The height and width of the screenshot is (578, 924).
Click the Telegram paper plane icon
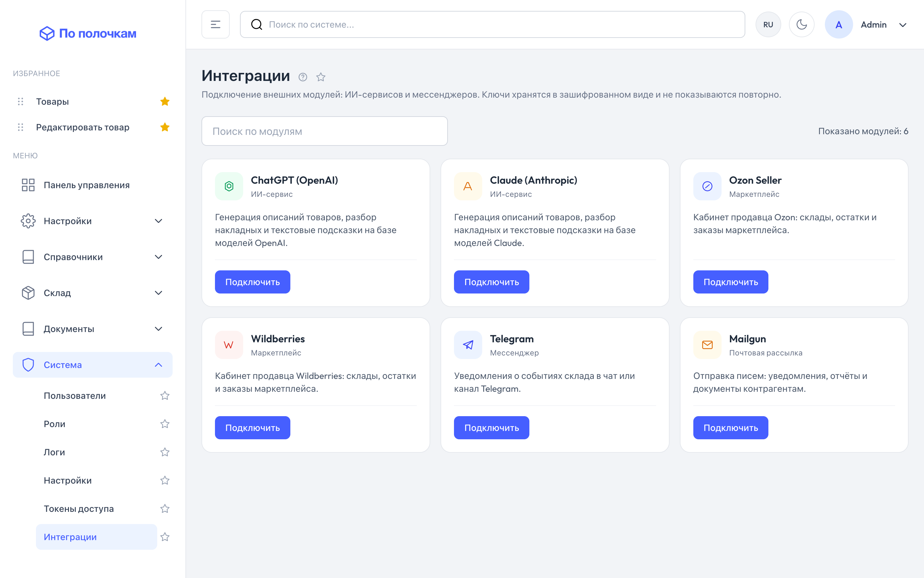pyautogui.click(x=468, y=345)
